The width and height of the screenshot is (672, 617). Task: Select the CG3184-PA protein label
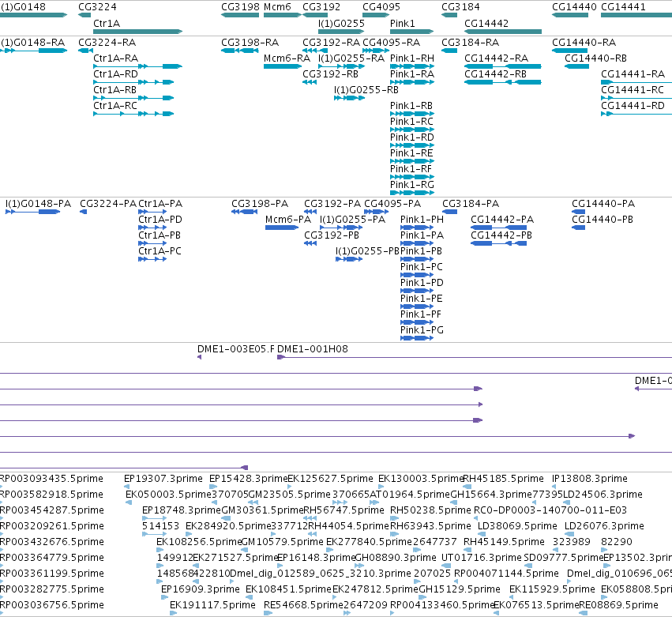[x=471, y=204]
